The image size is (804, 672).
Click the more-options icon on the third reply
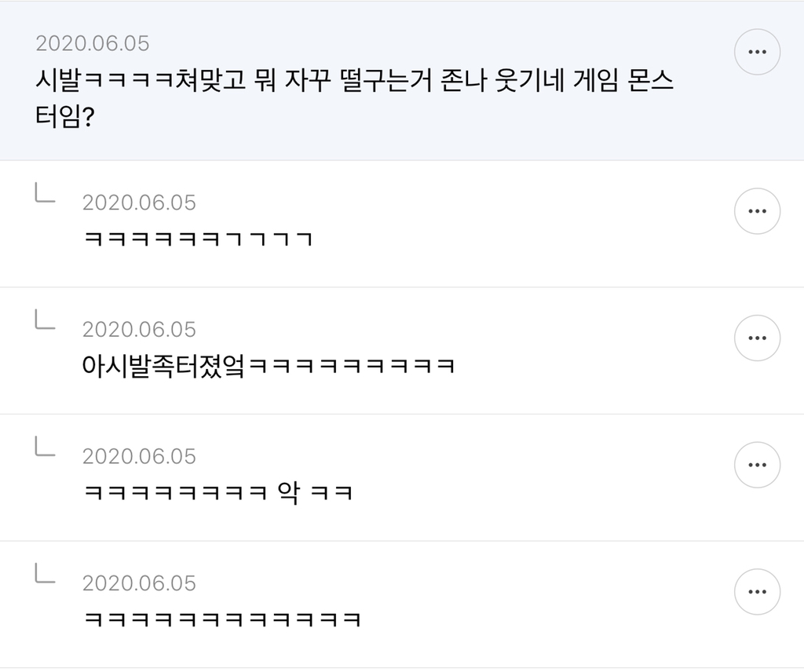click(x=756, y=465)
